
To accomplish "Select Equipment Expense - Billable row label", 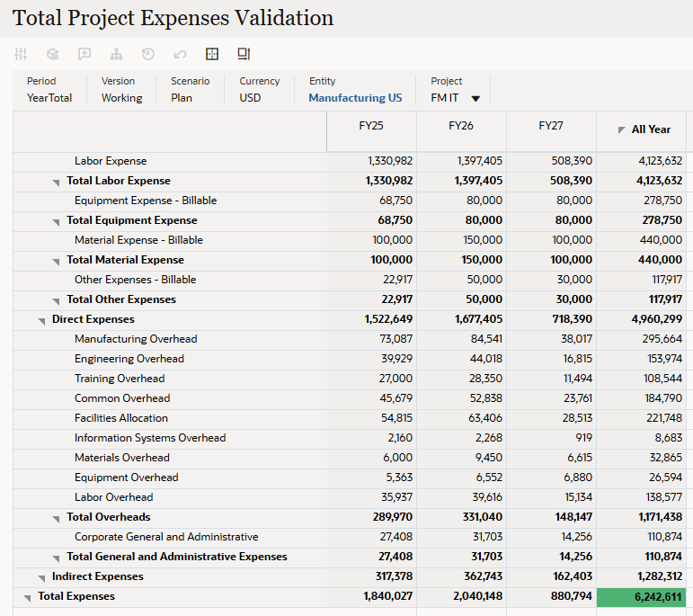I will pyautogui.click(x=146, y=201).
